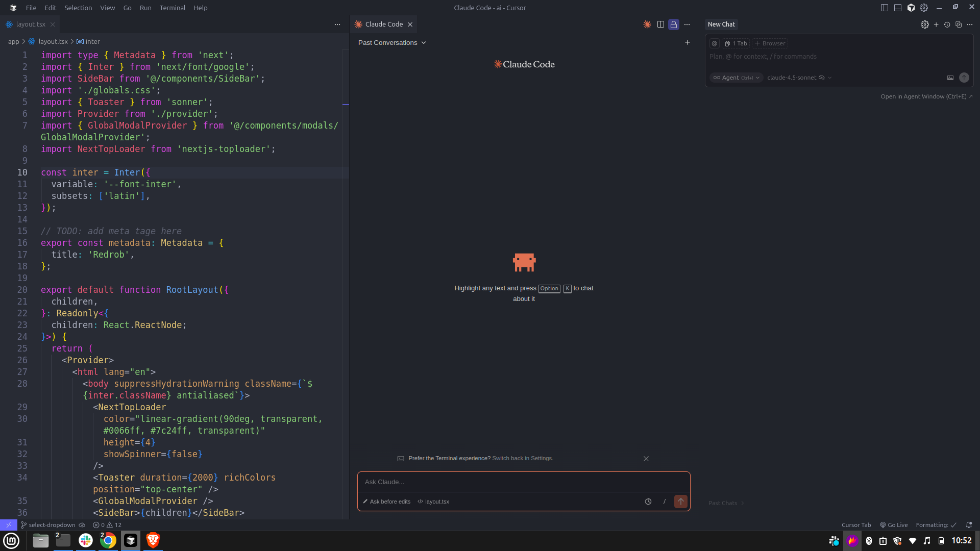Open the Agent mode dropdown
980x551 pixels.
735,78
